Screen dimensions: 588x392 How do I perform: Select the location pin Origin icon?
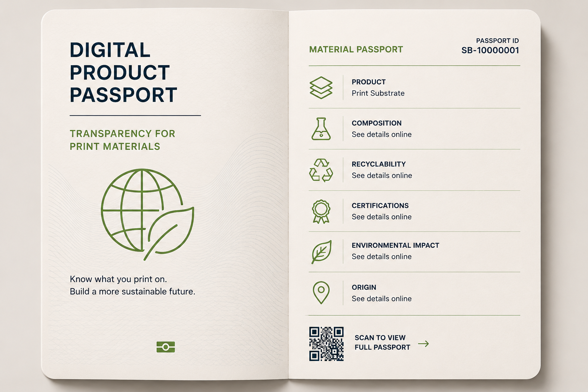click(321, 293)
